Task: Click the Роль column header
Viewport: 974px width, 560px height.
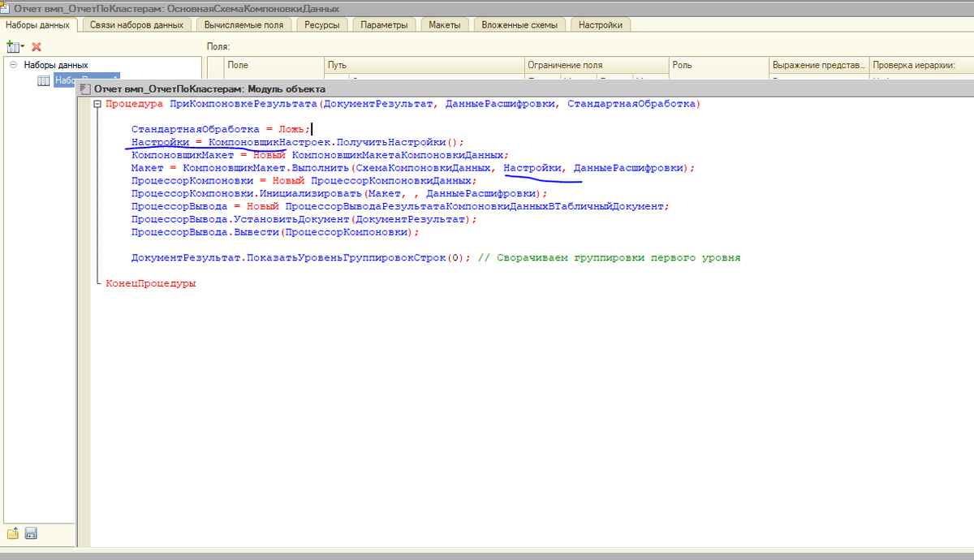Action: point(718,65)
